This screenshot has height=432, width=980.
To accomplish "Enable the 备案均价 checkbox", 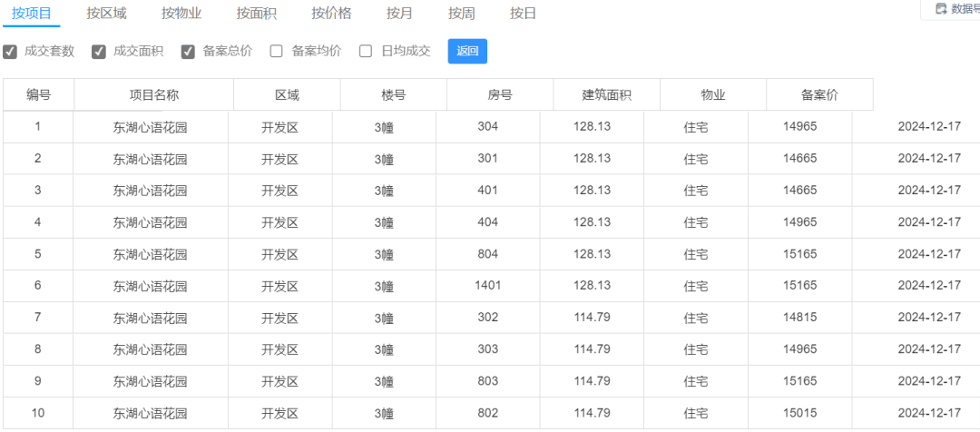I will click(x=277, y=51).
